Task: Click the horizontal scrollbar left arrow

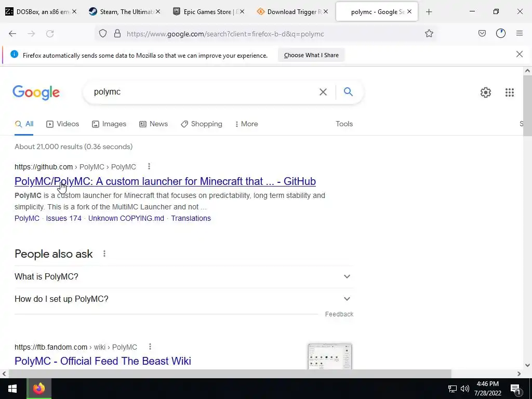Action: [x=4, y=374]
